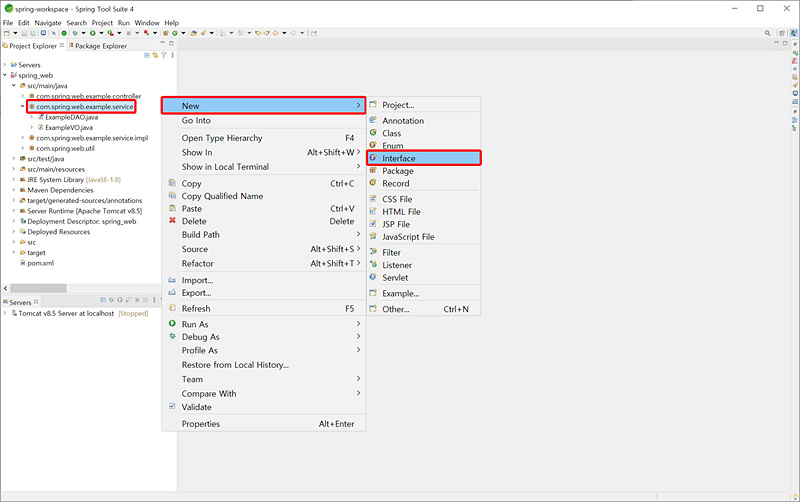Image resolution: width=800 pixels, height=502 pixels.
Task: Expand the com.spring.web.example.controller package
Action: 22,96
